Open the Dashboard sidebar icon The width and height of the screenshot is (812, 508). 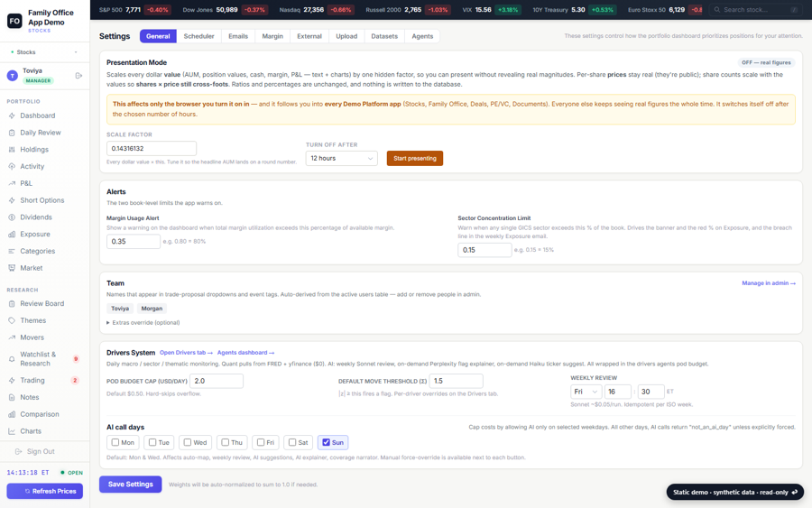[12, 115]
